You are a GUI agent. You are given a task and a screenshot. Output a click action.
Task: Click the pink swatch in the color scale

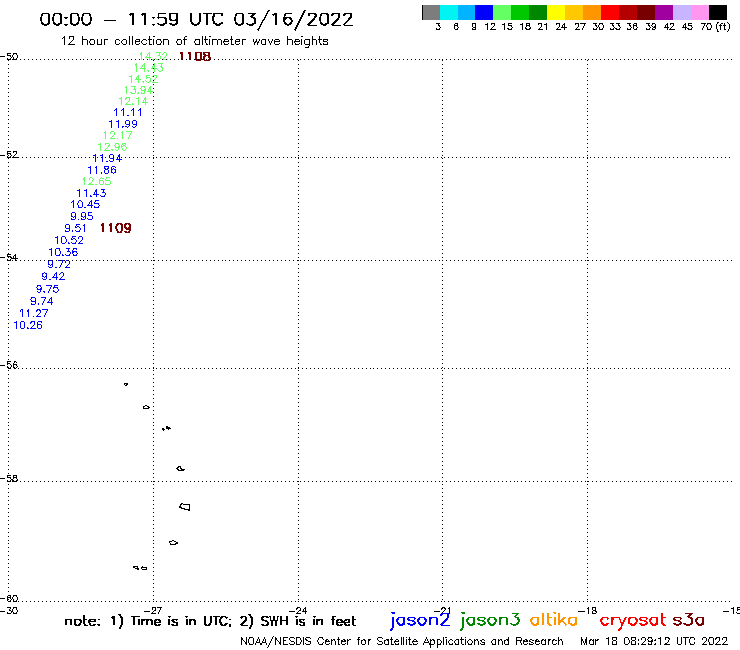pos(699,12)
